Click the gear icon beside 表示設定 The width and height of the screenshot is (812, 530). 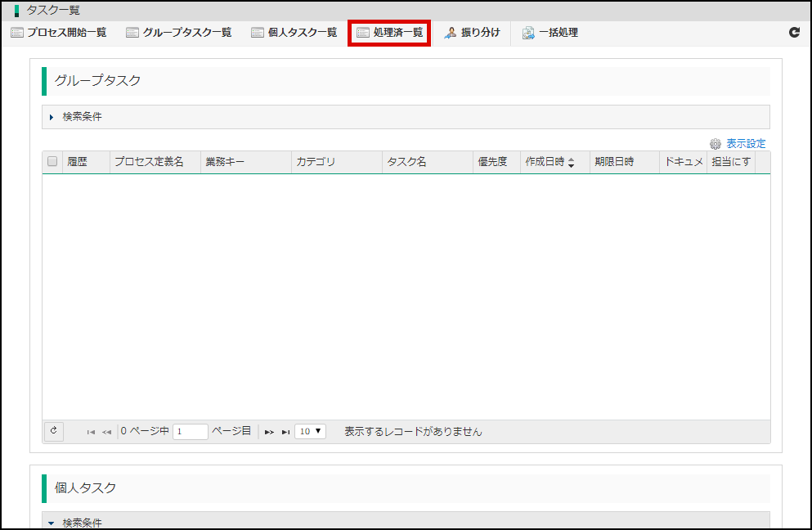(x=716, y=144)
